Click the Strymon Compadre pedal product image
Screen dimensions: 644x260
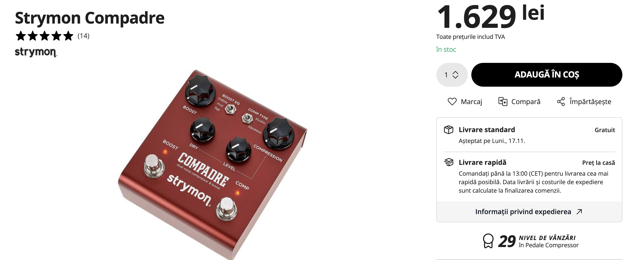pyautogui.click(x=213, y=164)
